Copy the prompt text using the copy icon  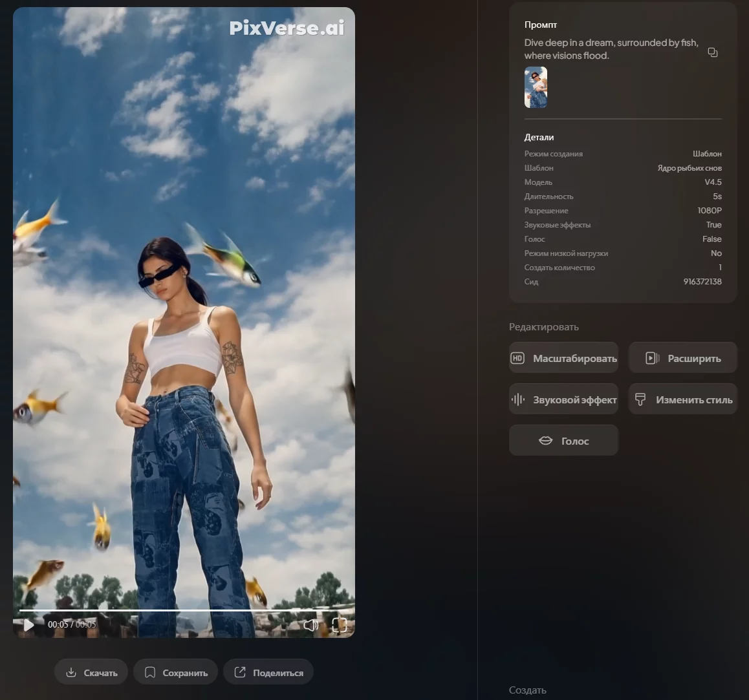[713, 52]
